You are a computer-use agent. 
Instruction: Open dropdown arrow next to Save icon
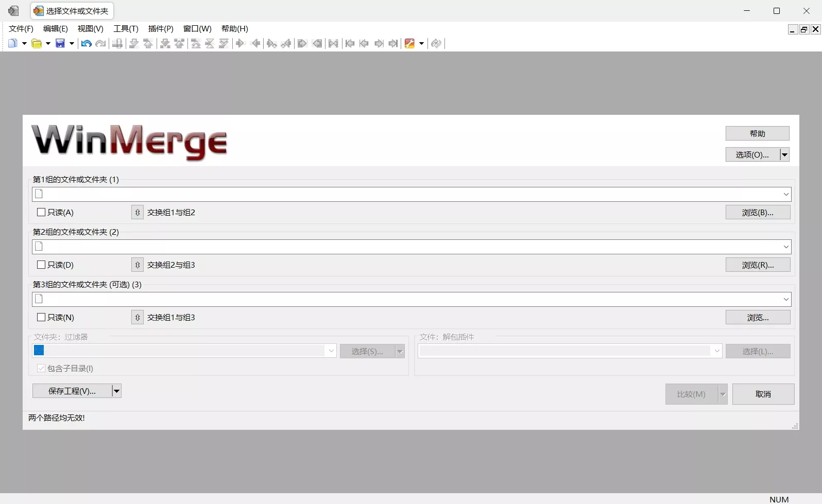click(72, 43)
